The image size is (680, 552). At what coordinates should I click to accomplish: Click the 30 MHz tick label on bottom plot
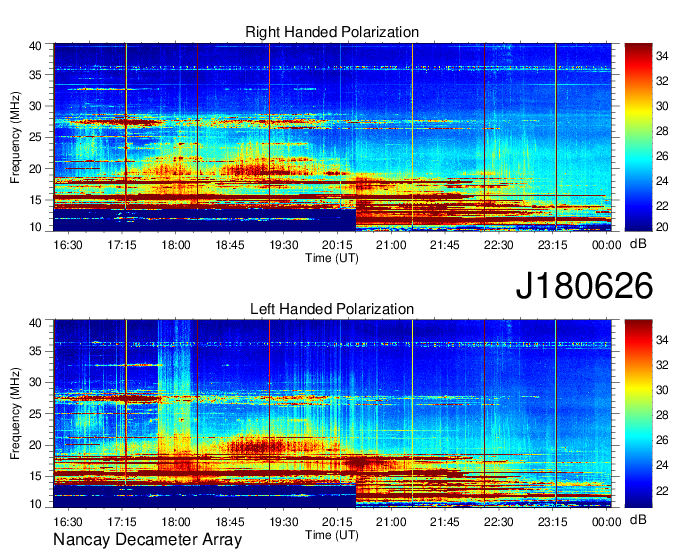click(x=35, y=382)
